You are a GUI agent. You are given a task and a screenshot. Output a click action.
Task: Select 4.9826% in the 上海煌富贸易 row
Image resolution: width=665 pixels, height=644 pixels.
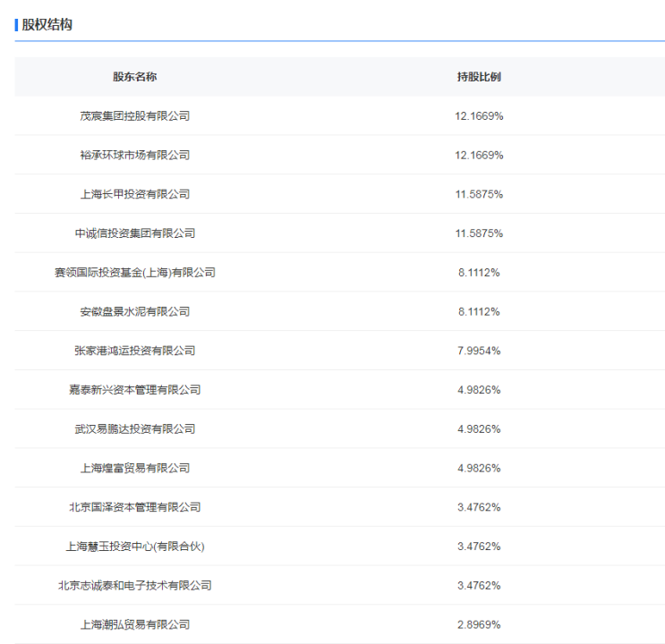click(x=479, y=468)
